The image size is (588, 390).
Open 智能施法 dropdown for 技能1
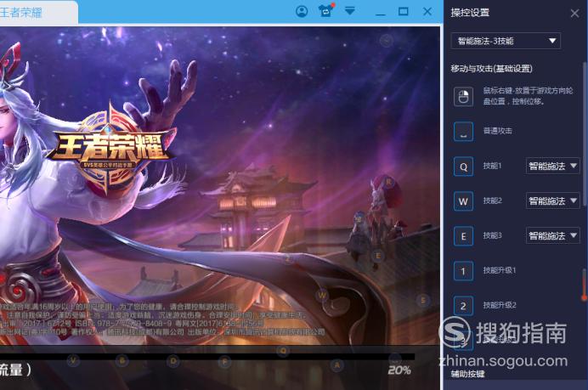click(553, 167)
